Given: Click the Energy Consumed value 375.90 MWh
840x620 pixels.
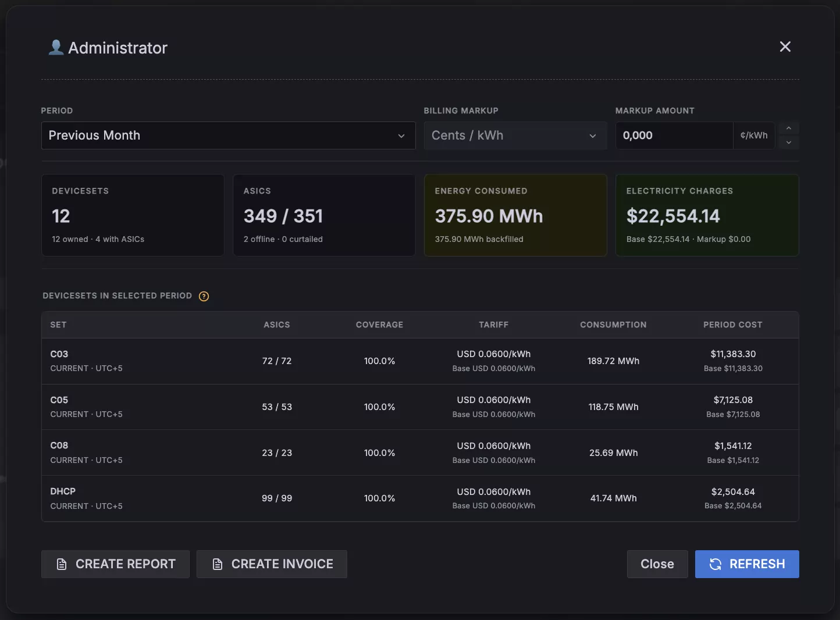Looking at the screenshot, I should coord(489,216).
